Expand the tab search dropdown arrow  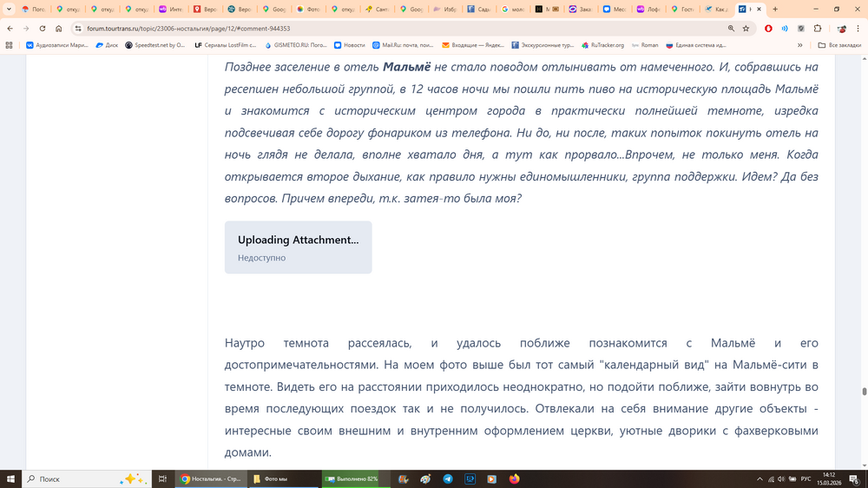tap(10, 10)
